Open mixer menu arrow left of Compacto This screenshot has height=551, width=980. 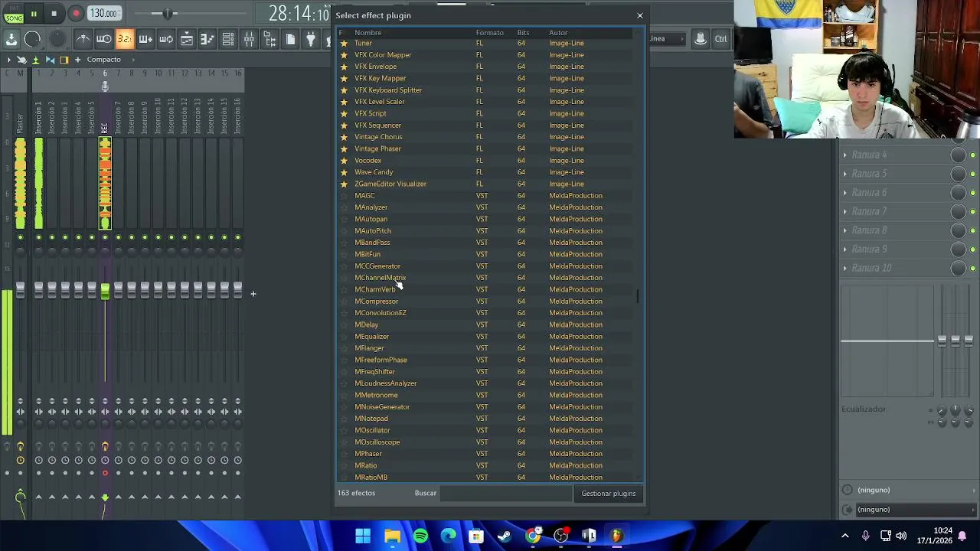click(8, 60)
